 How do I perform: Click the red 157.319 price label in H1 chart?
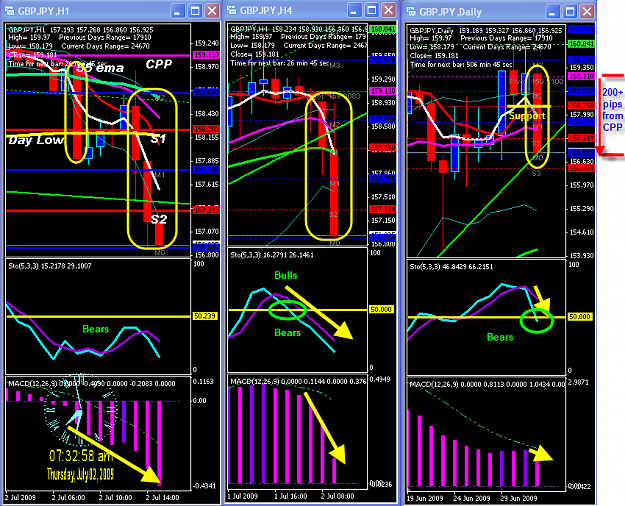click(x=206, y=210)
